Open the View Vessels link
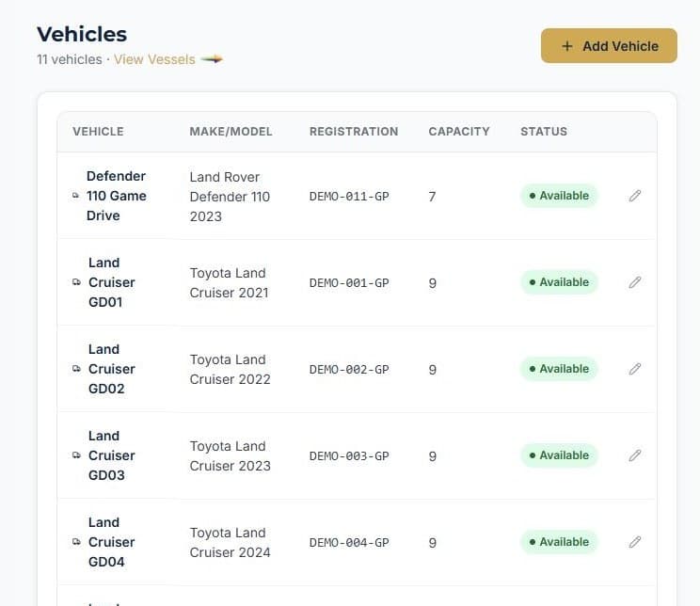The image size is (700, 606). pos(154,59)
